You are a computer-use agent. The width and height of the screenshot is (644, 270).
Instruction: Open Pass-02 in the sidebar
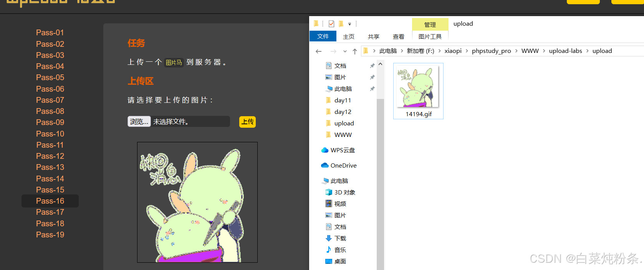pyautogui.click(x=50, y=44)
